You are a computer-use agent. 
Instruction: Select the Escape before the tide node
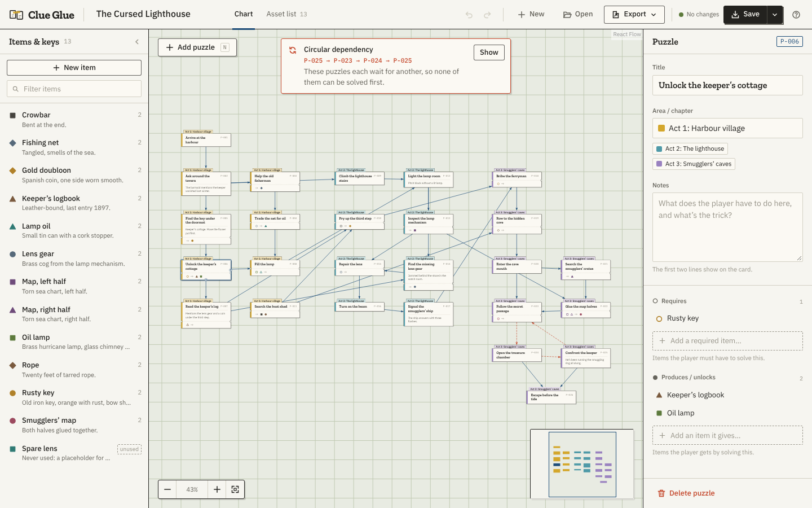click(552, 397)
